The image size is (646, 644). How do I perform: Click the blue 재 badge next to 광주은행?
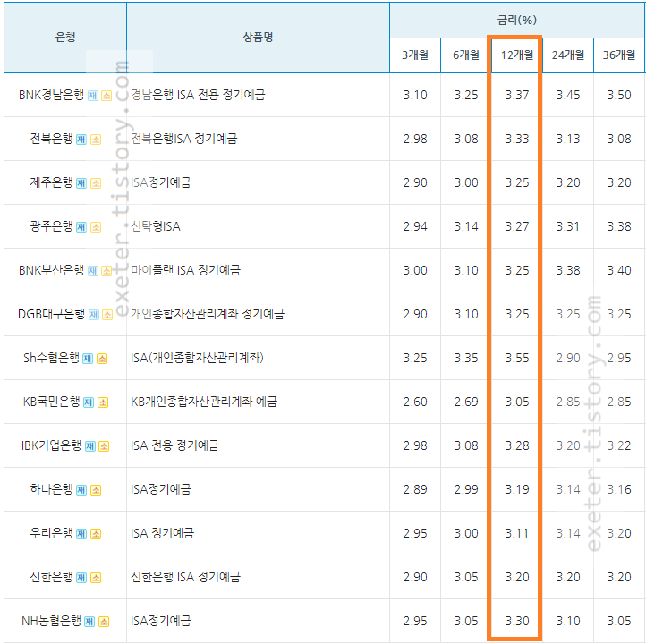81,227
